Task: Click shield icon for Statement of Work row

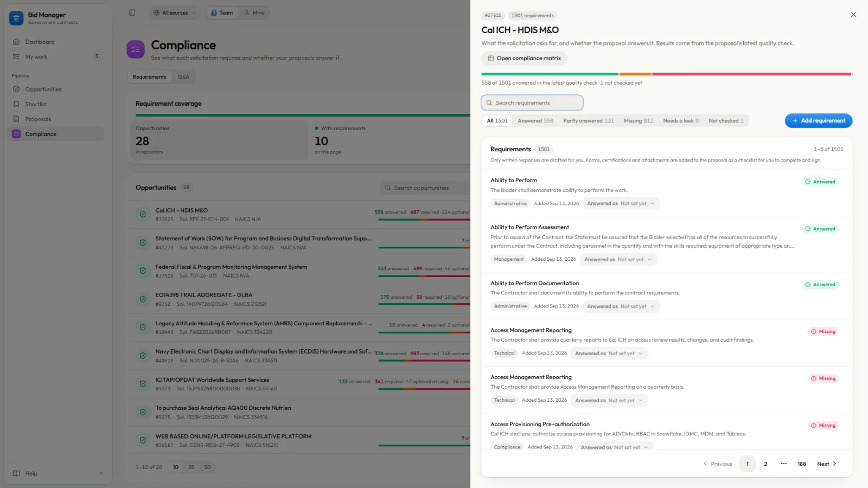Action: (x=143, y=242)
